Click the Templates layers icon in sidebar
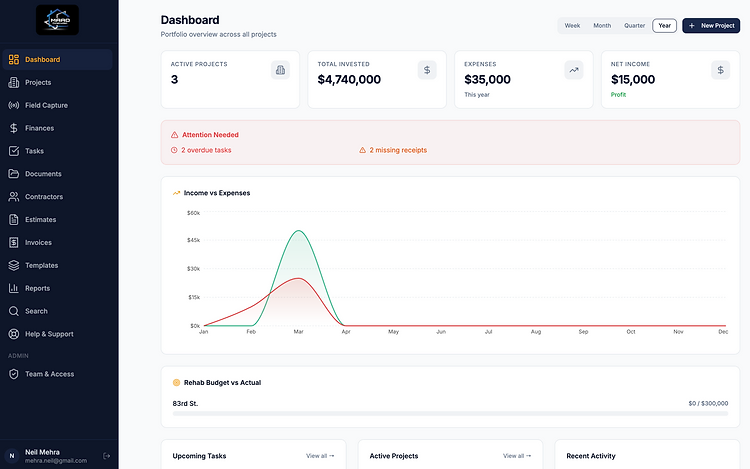Image resolution: width=750 pixels, height=469 pixels. click(13, 265)
